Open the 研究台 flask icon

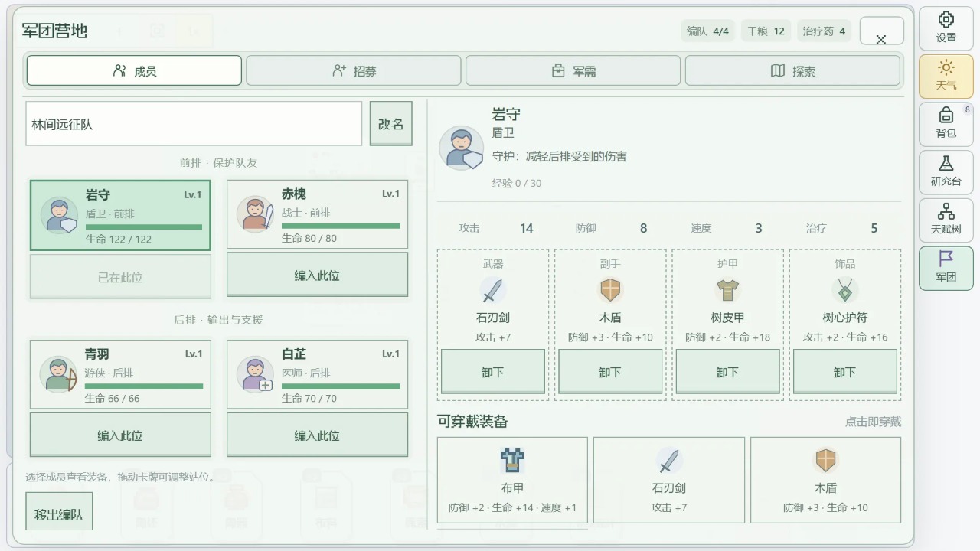coord(946,163)
